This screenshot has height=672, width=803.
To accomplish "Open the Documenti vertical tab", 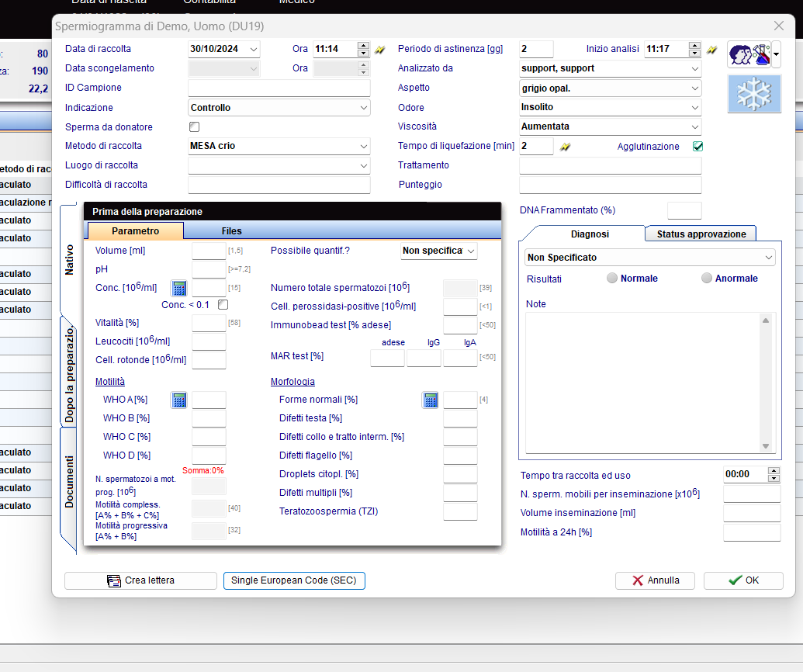I will coord(68,481).
